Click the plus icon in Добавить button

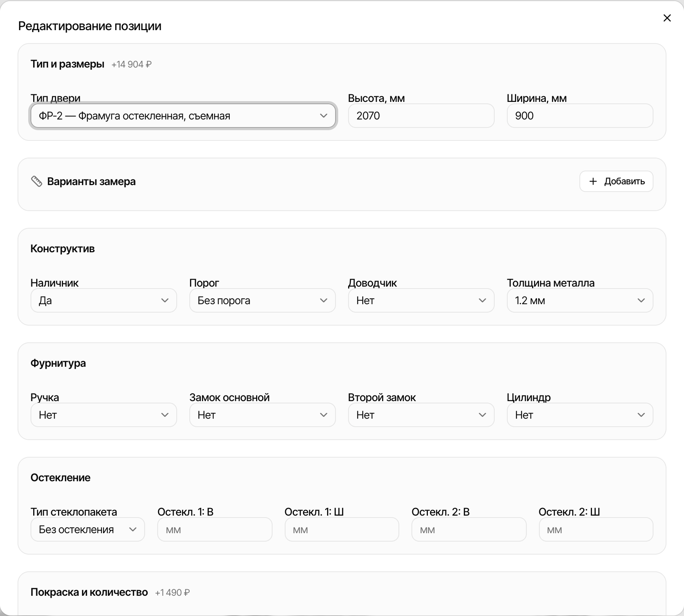coord(593,181)
